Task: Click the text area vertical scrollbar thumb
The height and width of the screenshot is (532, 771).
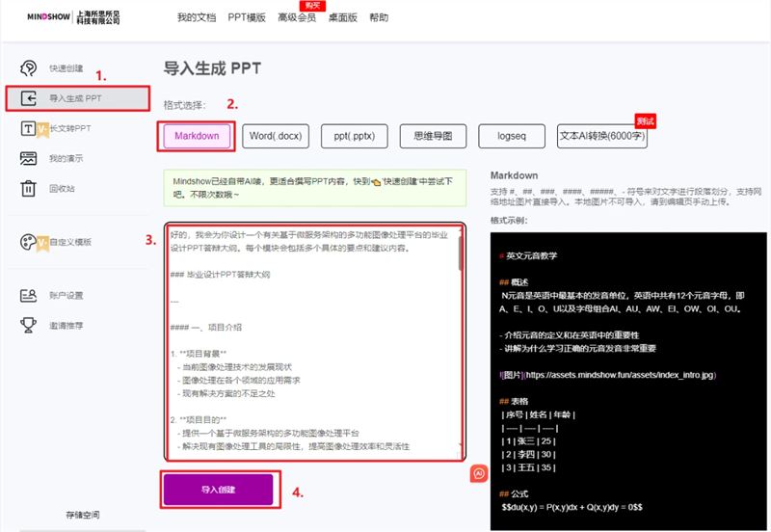Action: click(461, 252)
